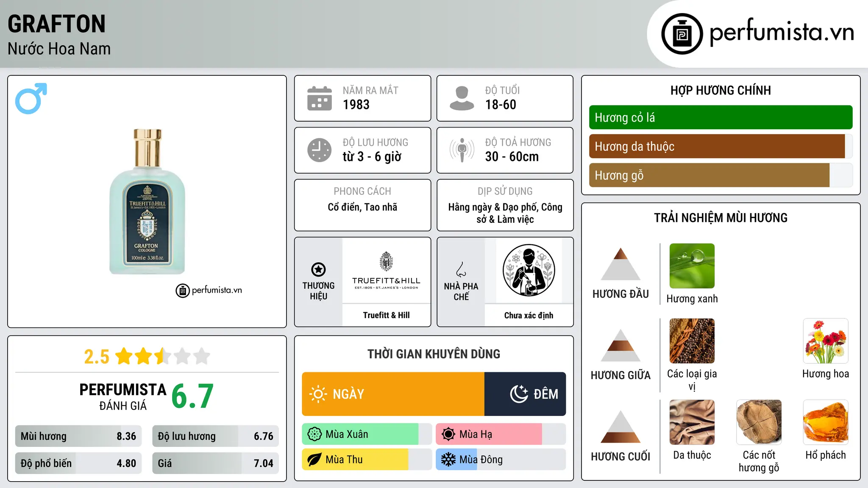This screenshot has height=488, width=868.
Task: Click the style text Cổ điển, Tao nhã
Action: coord(362,207)
